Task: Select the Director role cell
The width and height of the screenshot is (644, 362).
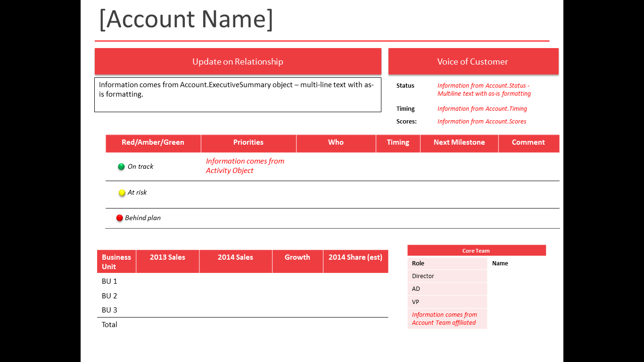Action: pyautogui.click(x=423, y=276)
